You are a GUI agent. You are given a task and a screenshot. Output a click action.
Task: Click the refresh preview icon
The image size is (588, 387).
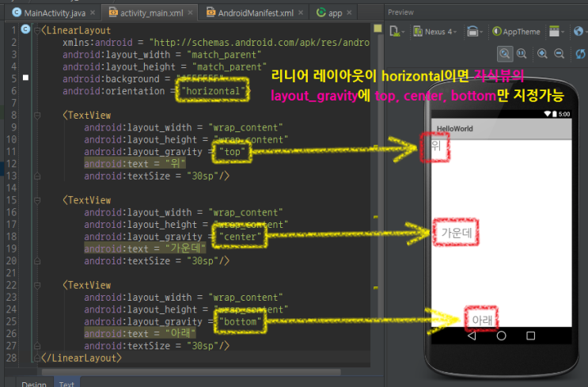click(x=581, y=54)
